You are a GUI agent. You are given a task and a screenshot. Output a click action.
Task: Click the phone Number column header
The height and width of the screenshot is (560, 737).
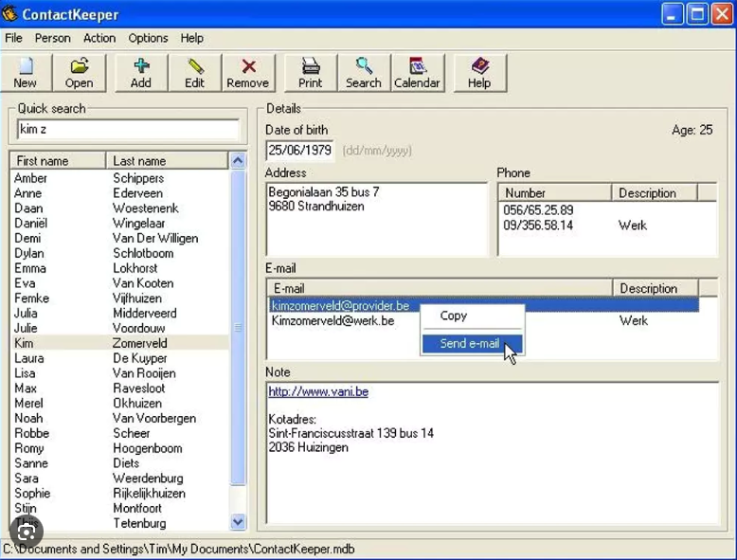click(554, 192)
